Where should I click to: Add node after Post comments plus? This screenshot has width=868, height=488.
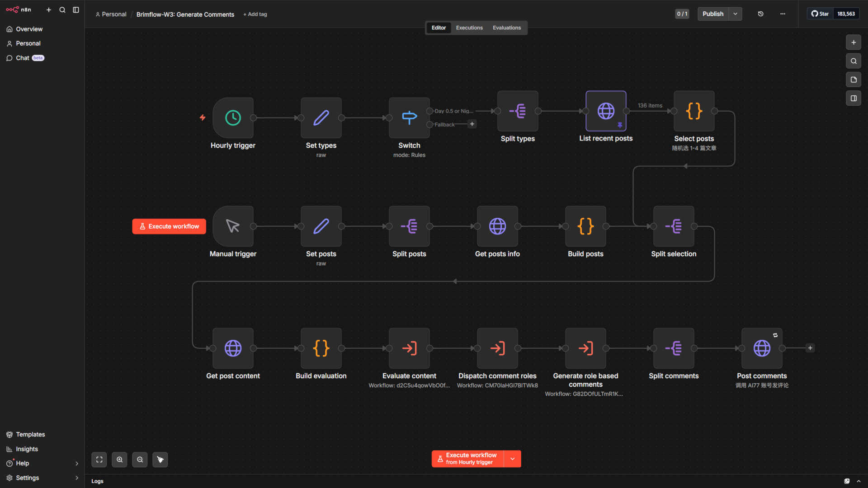(x=810, y=348)
